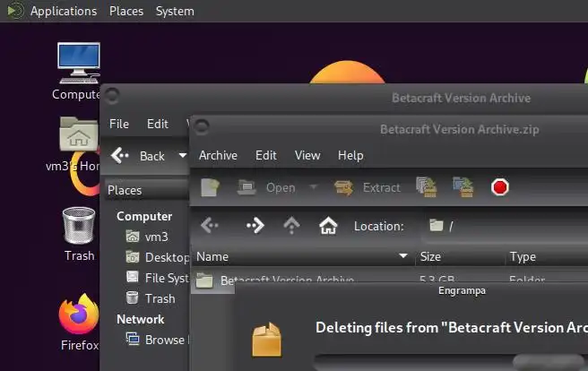Click the window menu button of Betacraft Version Archive.zip window
The image size is (588, 371).
202,127
